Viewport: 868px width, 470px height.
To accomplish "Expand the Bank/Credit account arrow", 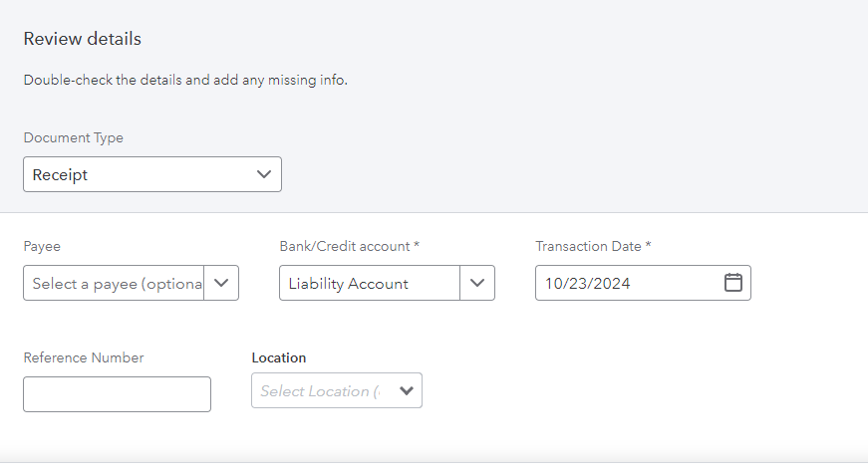I will click(477, 283).
